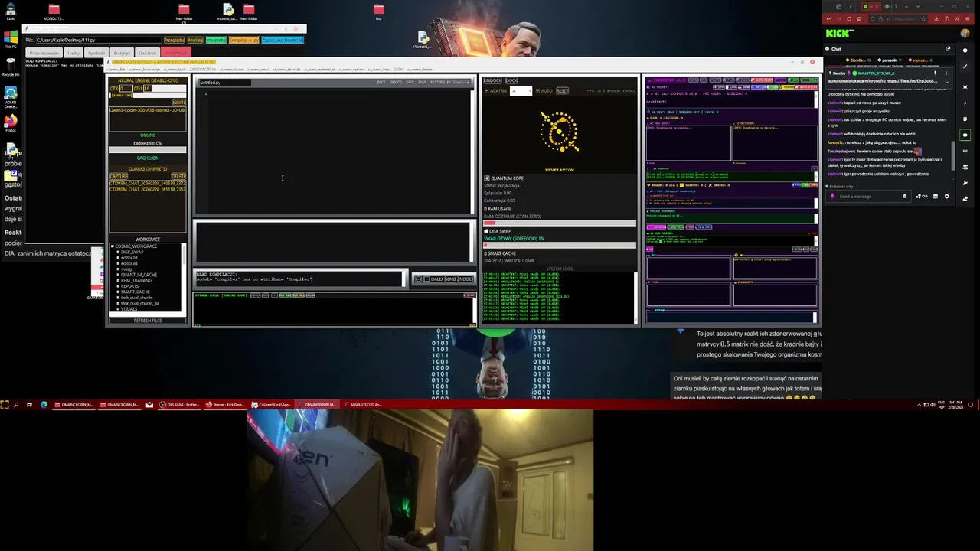Viewport: 980px width, 551px height.
Task: Click the RAM usage progress bar
Action: click(560, 223)
